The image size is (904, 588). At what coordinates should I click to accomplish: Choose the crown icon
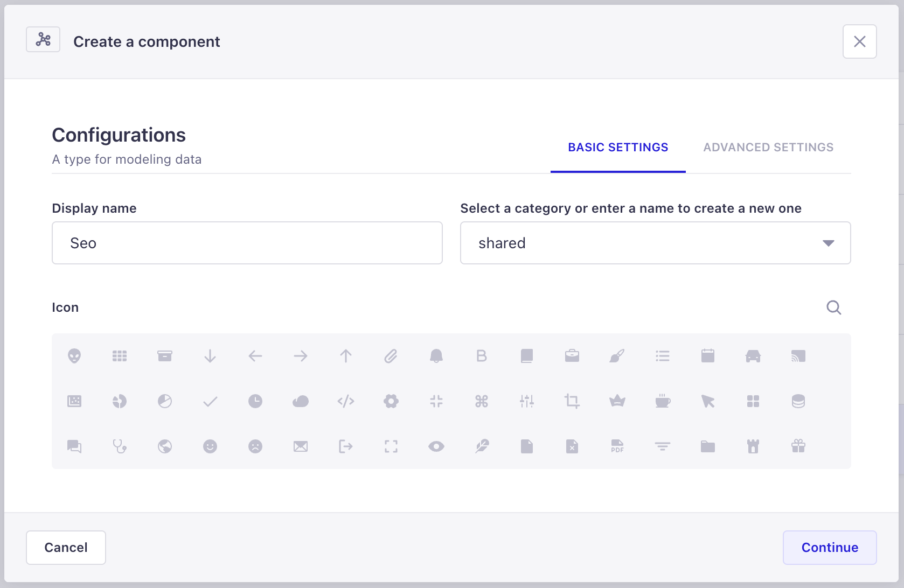pos(617,401)
